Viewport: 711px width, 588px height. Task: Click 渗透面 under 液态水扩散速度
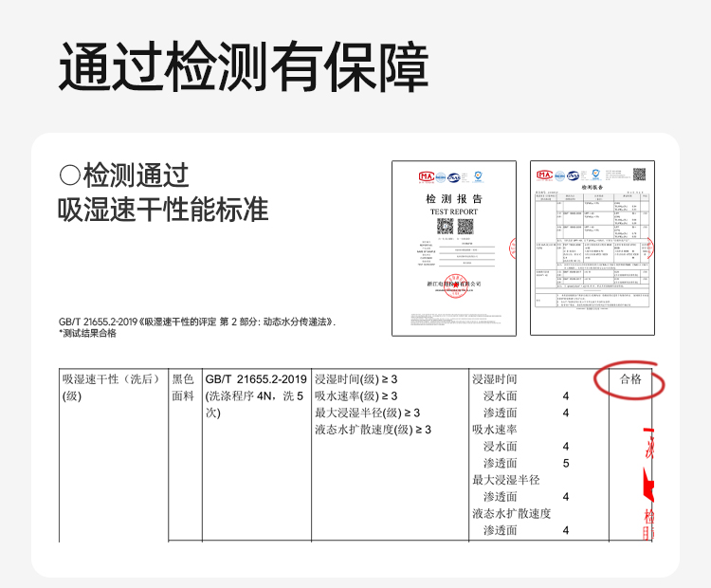501,530
